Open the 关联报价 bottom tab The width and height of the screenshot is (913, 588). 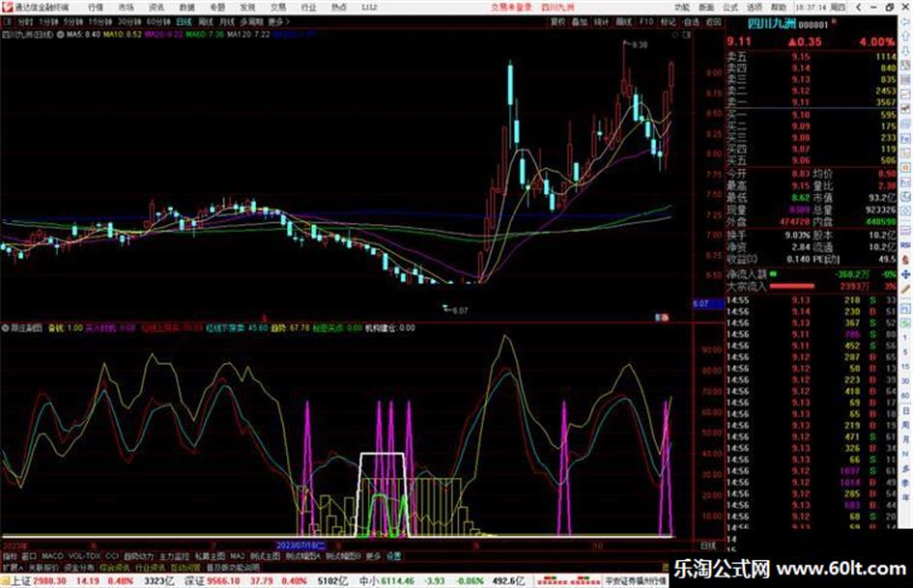[43, 567]
